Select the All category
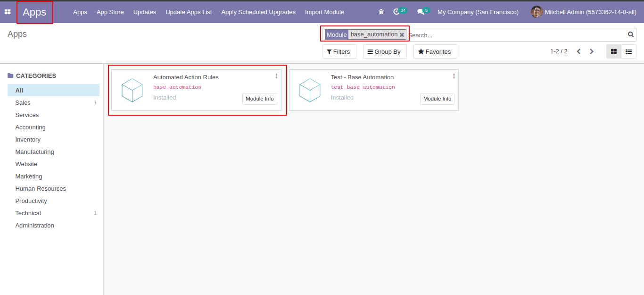This screenshot has height=295, width=644. click(53, 90)
